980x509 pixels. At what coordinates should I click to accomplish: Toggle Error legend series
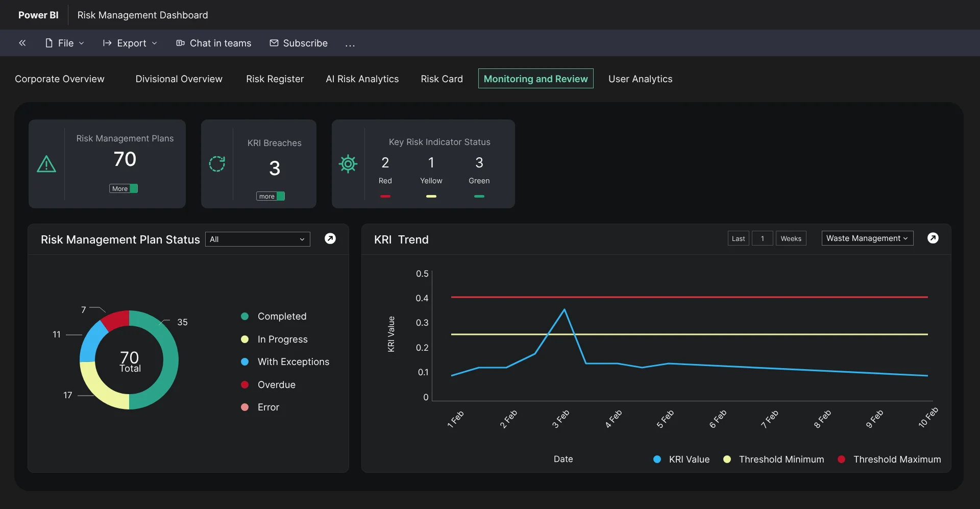(x=260, y=407)
